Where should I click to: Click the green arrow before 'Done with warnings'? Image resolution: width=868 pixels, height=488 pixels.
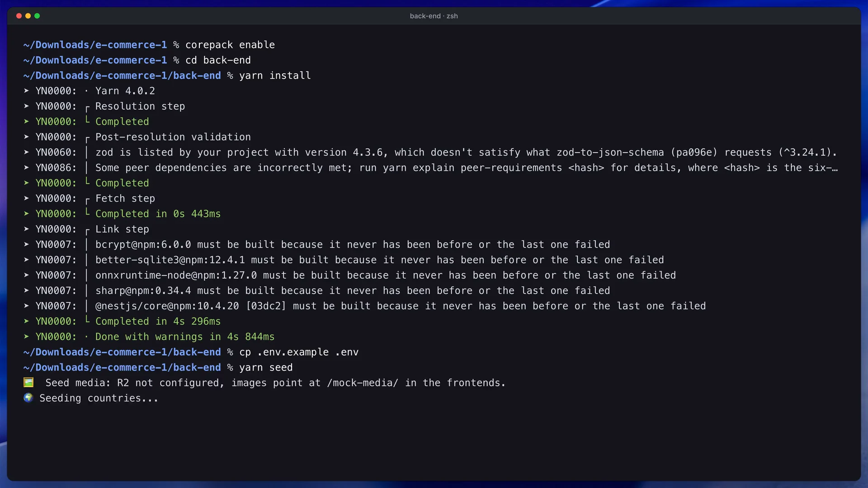26,337
